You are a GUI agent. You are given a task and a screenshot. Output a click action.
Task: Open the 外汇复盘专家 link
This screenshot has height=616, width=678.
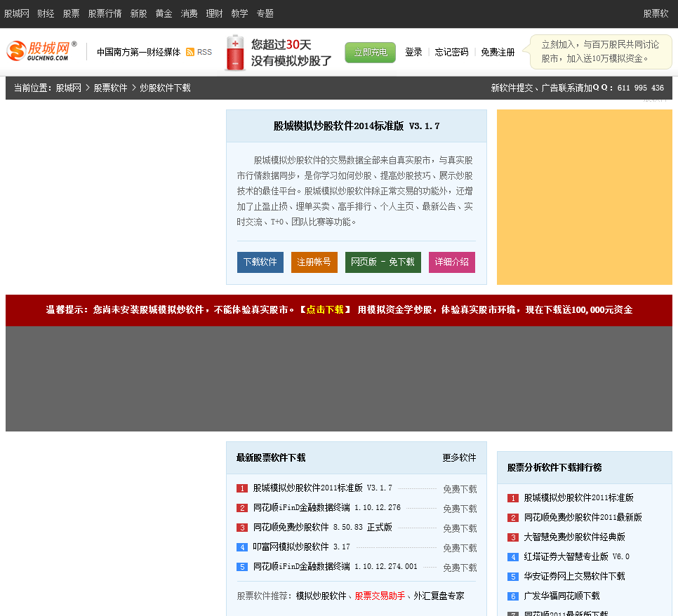click(439, 596)
